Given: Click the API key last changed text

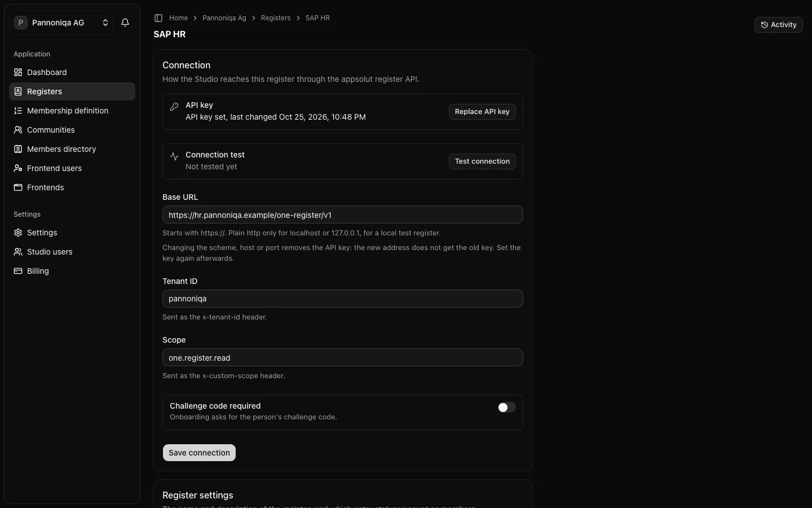Looking at the screenshot, I should 276,117.
